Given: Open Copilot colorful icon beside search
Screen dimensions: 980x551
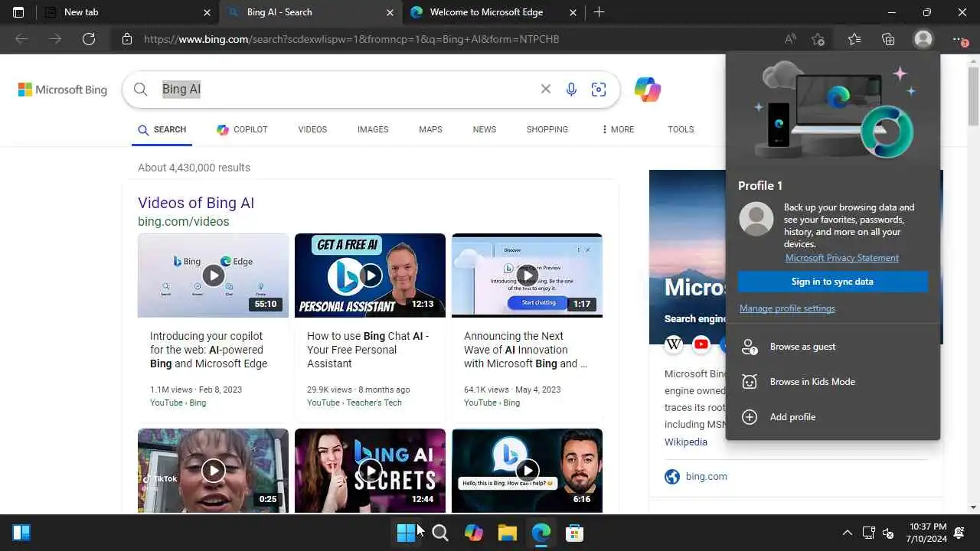Looking at the screenshot, I should 648,90.
